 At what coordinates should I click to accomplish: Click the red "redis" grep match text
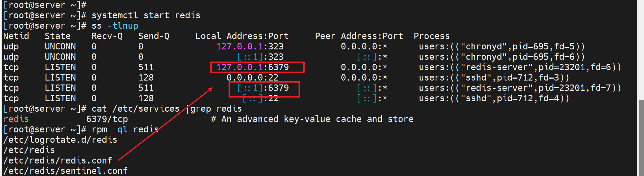(16, 119)
